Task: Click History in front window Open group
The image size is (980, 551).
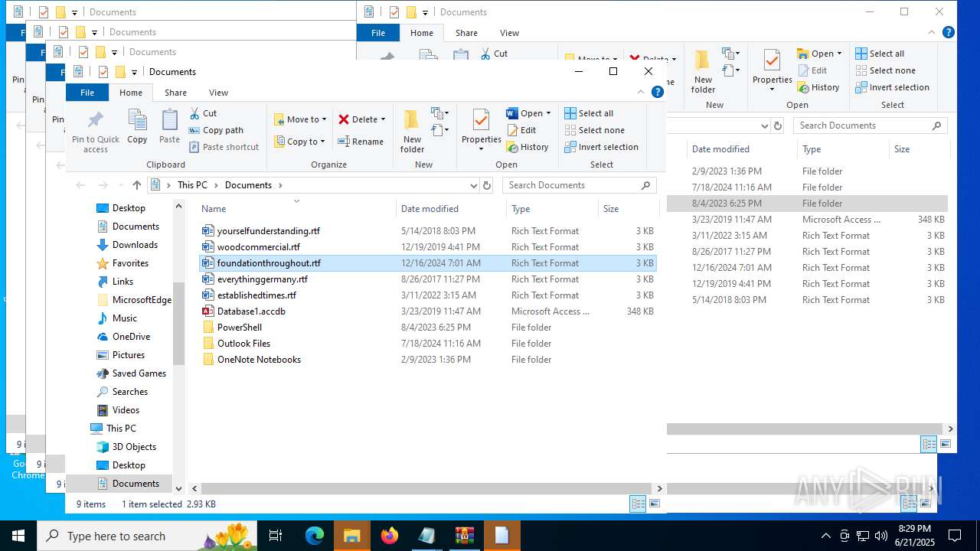Action: tap(527, 147)
